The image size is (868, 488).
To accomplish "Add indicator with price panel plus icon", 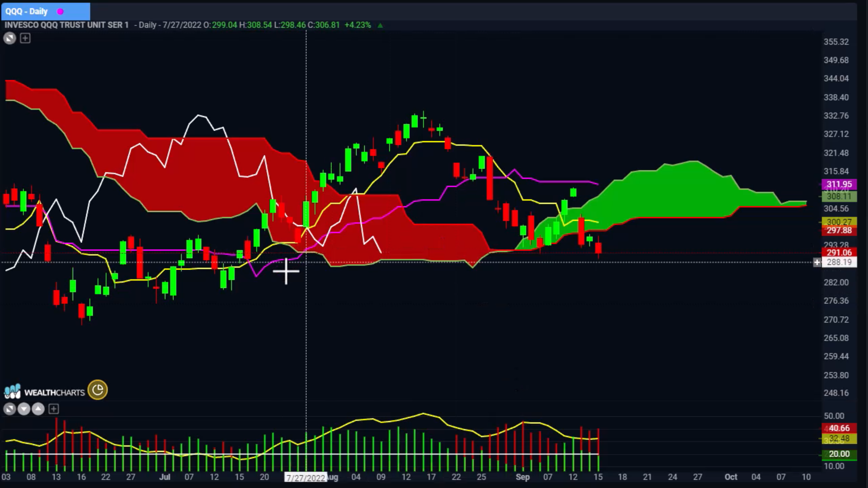I will pos(25,38).
